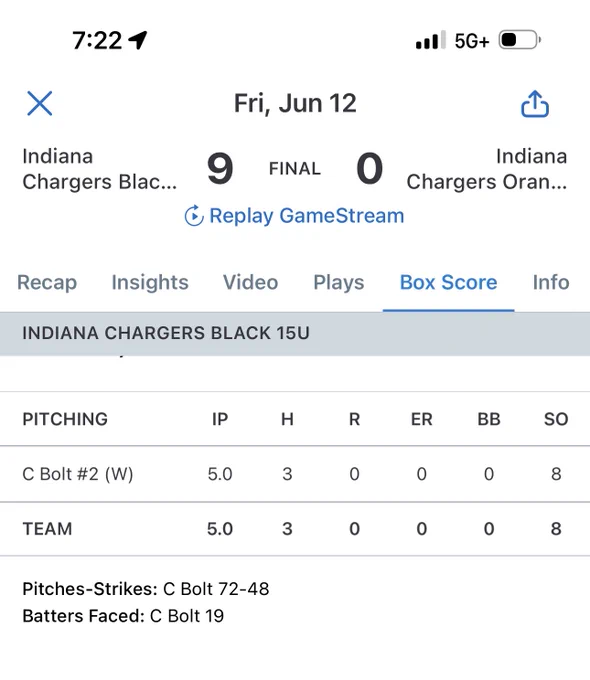
Task: Tap the Indiana Chargers Black 15U header
Action: tap(295, 333)
